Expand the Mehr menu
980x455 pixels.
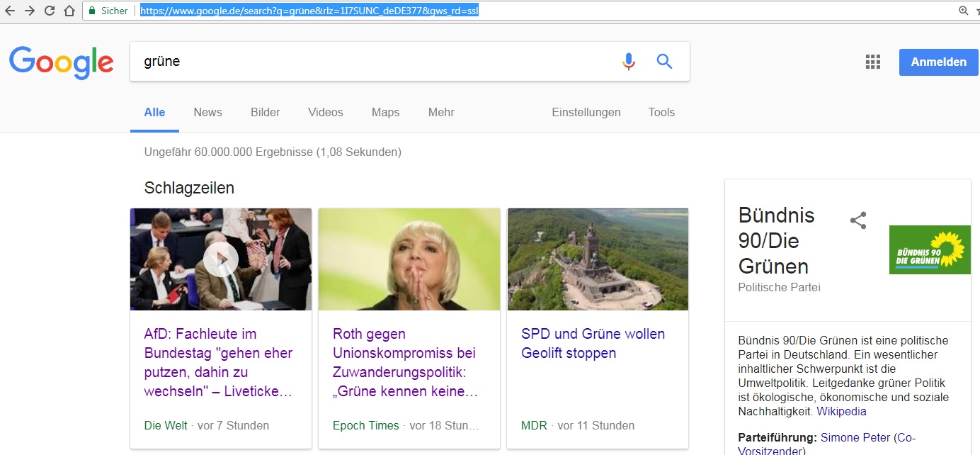(441, 112)
